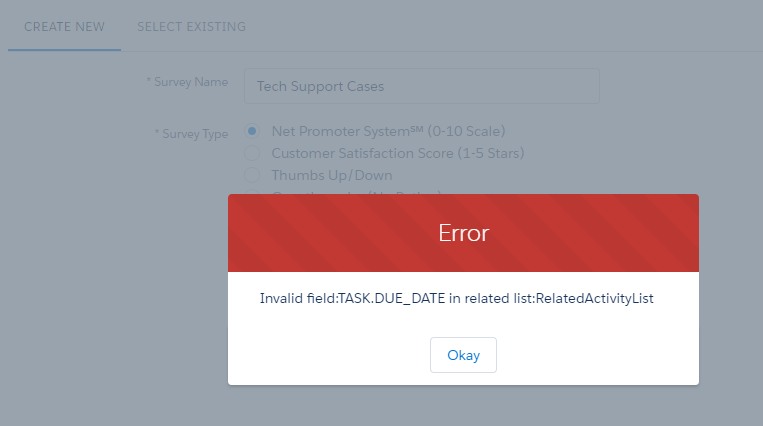
Task: Choose the Customer Satisfaction Score radio button
Action: pos(252,153)
